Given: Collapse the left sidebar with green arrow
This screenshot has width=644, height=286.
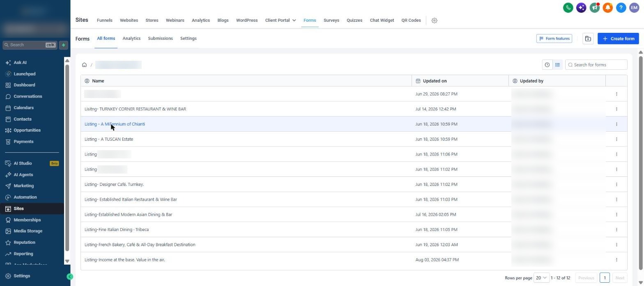Looking at the screenshot, I should click(70, 277).
